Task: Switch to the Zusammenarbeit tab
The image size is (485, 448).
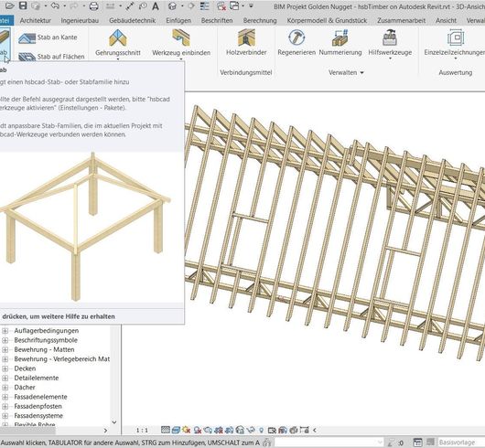Action: (401, 20)
